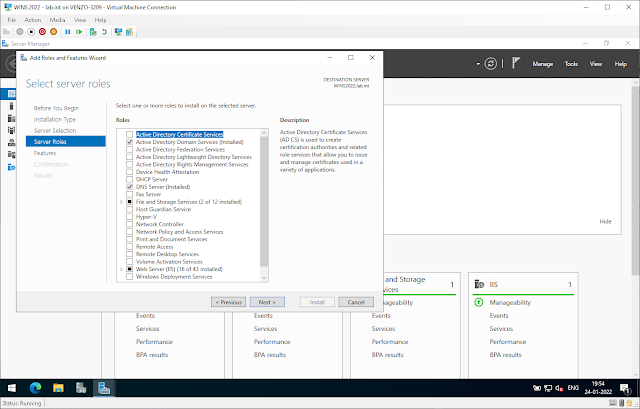Click the roles list scroll-up arrow
The width and height of the screenshot is (640, 409).
[x=264, y=133]
